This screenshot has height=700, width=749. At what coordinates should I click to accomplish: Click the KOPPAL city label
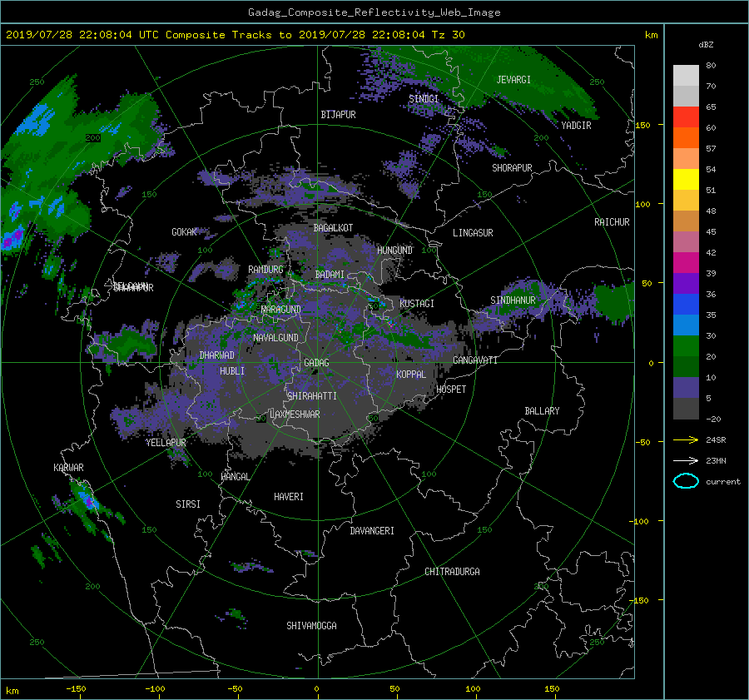(x=411, y=375)
